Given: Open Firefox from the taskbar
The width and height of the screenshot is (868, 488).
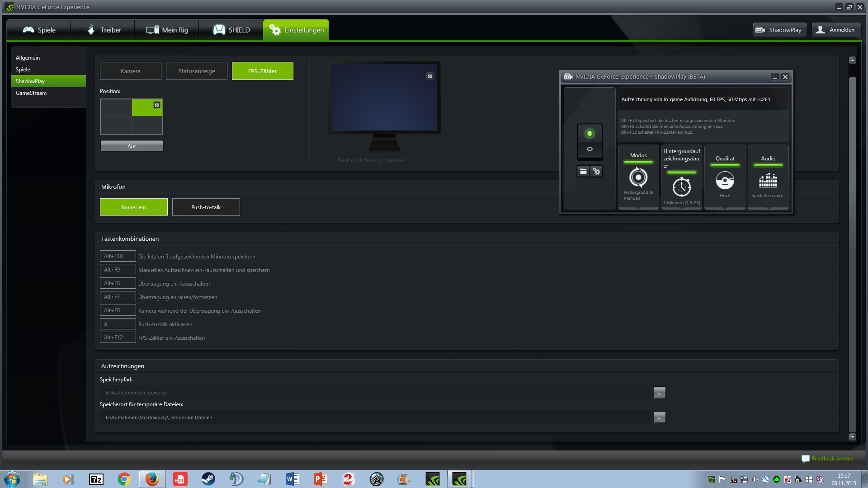Looking at the screenshot, I should pyautogui.click(x=152, y=479).
